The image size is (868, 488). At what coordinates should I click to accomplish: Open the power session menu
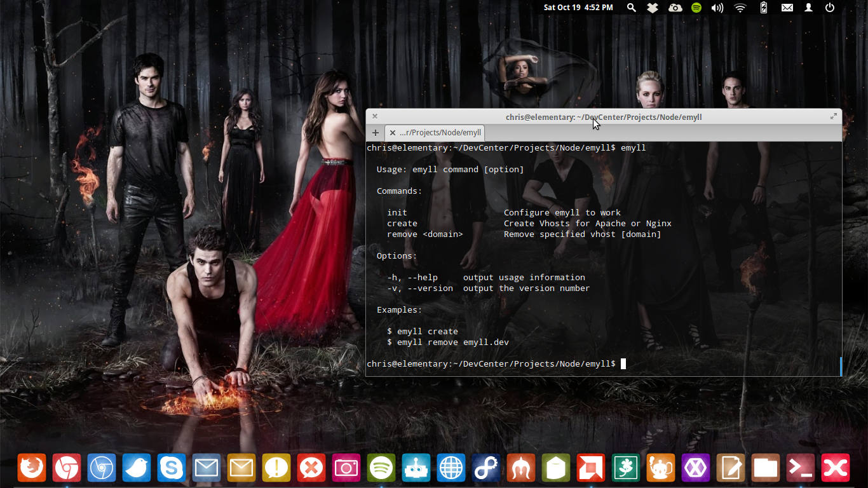[x=830, y=8]
